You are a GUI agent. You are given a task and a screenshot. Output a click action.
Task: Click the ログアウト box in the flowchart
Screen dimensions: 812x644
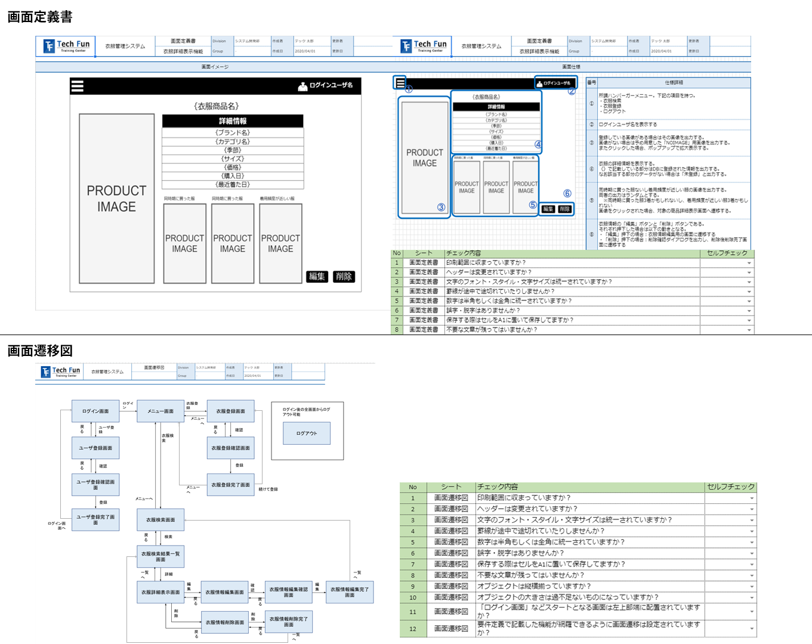(307, 434)
